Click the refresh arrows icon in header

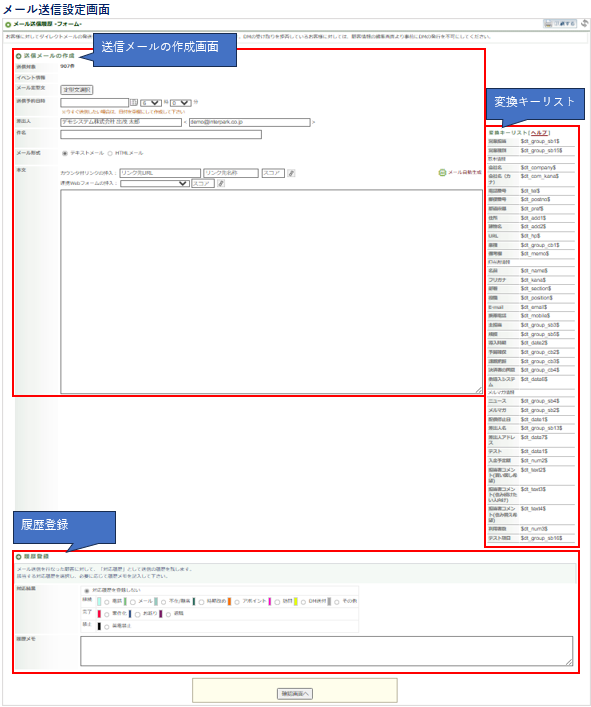click(x=585, y=23)
